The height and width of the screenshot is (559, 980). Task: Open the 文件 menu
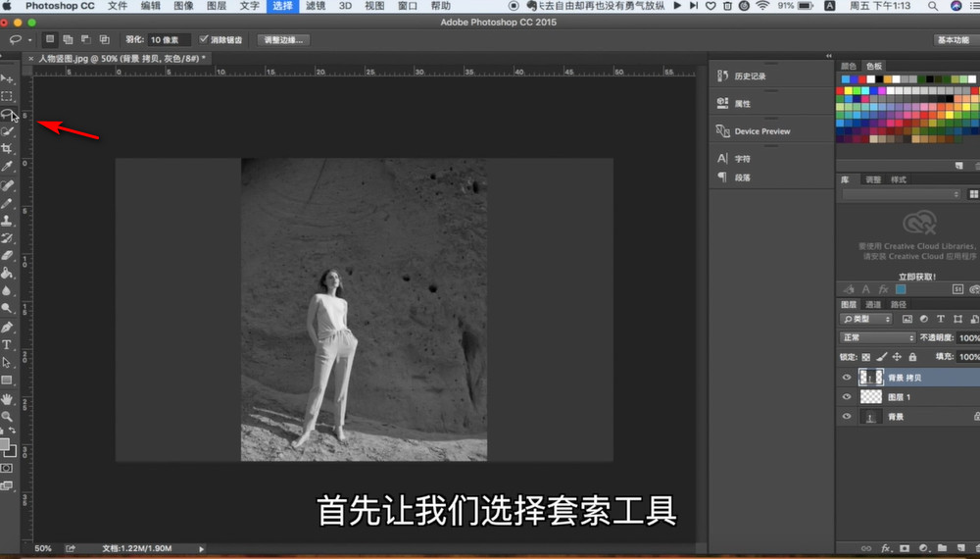(118, 6)
